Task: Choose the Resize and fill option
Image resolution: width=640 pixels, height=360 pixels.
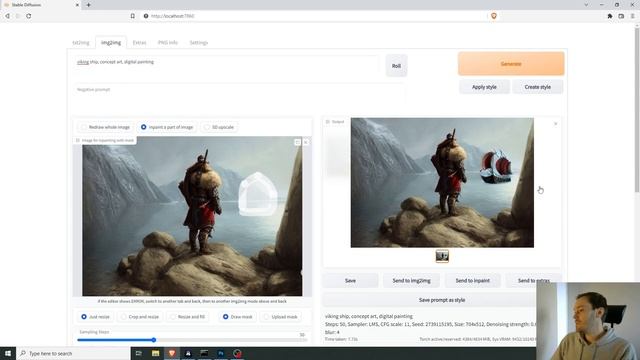Action: [187, 317]
